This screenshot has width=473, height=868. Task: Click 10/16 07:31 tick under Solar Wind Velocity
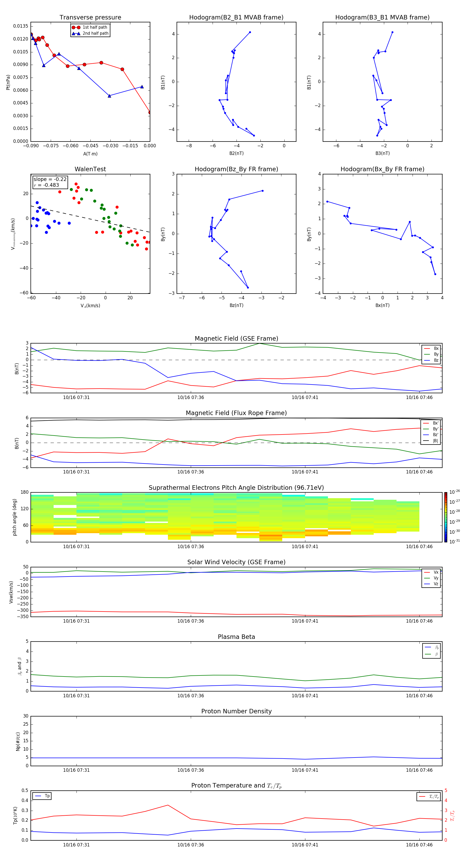tap(76, 621)
